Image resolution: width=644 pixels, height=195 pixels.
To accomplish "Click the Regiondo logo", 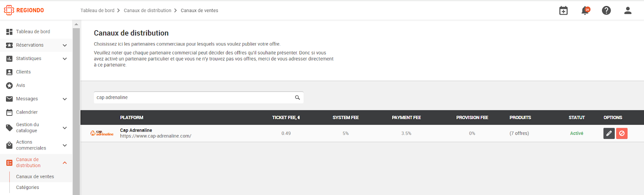I will click(x=24, y=10).
